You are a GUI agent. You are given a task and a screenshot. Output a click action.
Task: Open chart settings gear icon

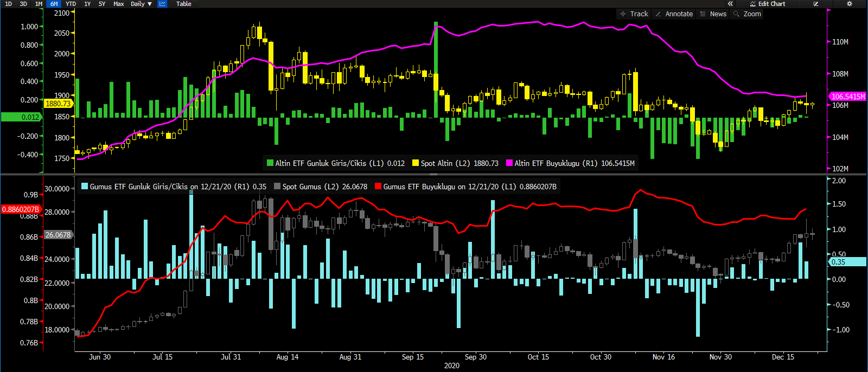pyautogui.click(x=850, y=4)
